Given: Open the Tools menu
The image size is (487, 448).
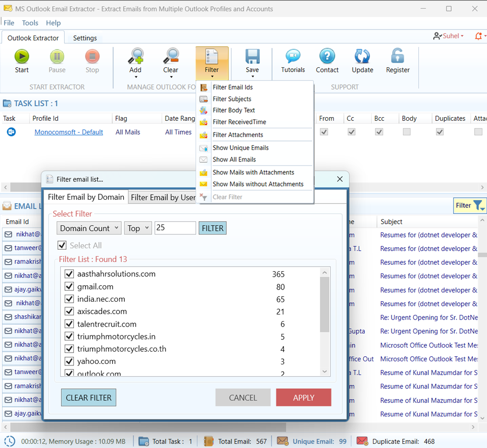Looking at the screenshot, I should 30,23.
